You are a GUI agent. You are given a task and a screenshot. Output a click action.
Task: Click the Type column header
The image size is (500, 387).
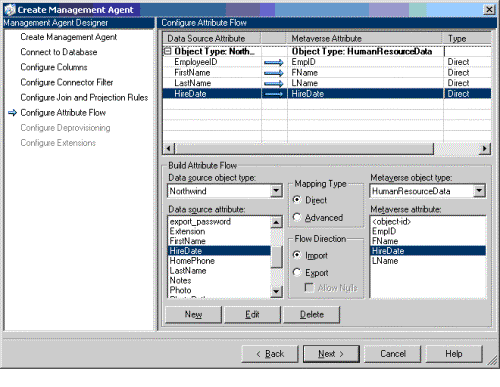pos(467,38)
